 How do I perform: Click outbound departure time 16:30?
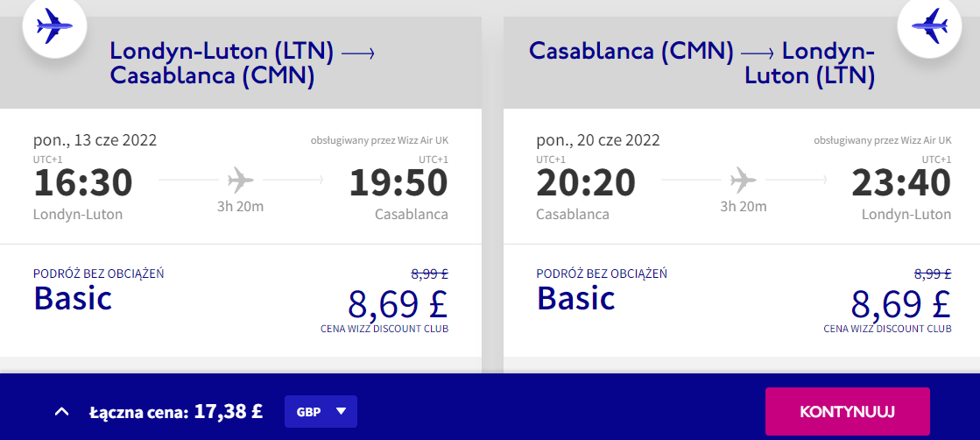pyautogui.click(x=83, y=183)
